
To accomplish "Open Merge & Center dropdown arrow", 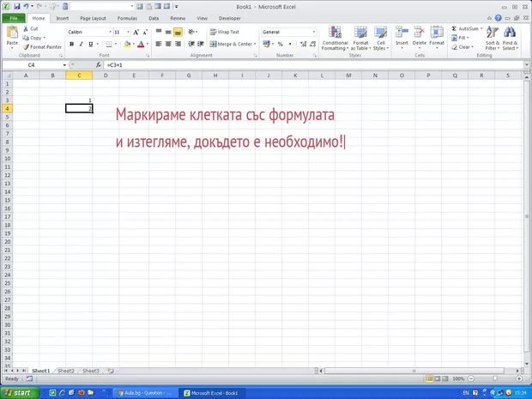I will pyautogui.click(x=255, y=44).
